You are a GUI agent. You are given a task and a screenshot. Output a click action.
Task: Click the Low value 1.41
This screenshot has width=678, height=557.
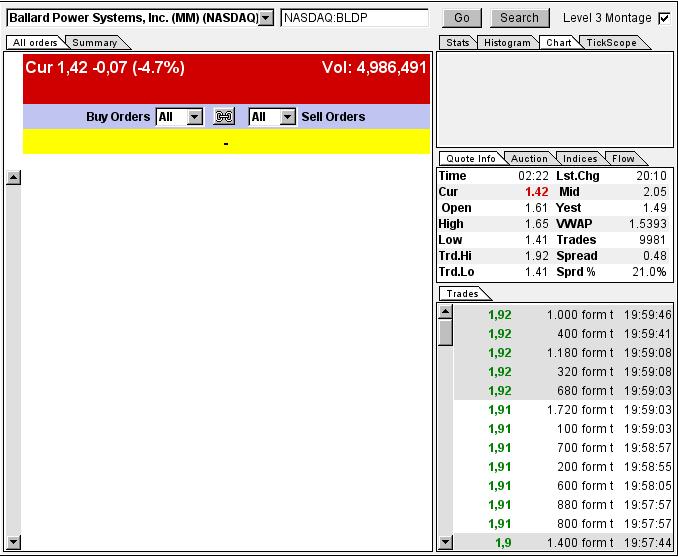(x=537, y=240)
